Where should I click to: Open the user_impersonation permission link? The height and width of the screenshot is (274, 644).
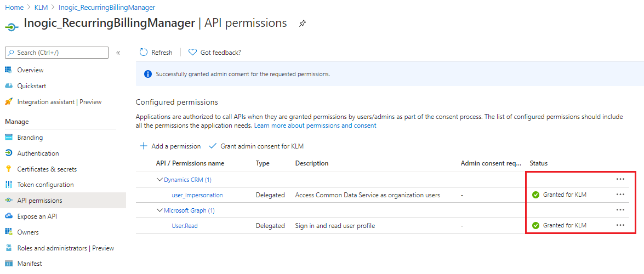[197, 195]
